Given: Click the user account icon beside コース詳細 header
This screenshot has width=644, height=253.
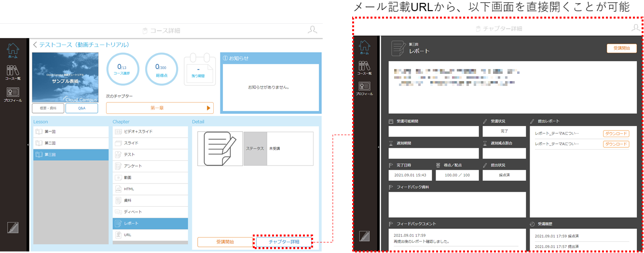Looking at the screenshot, I should 313,30.
